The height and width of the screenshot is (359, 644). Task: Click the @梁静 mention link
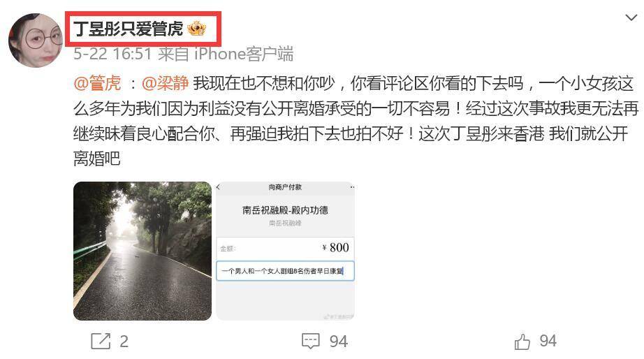tap(165, 83)
